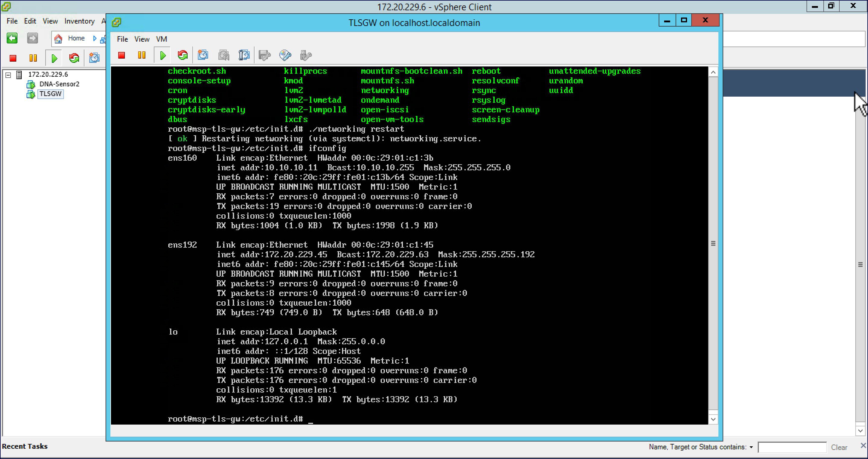Connect a CD/DVD device to the VM

285,55
